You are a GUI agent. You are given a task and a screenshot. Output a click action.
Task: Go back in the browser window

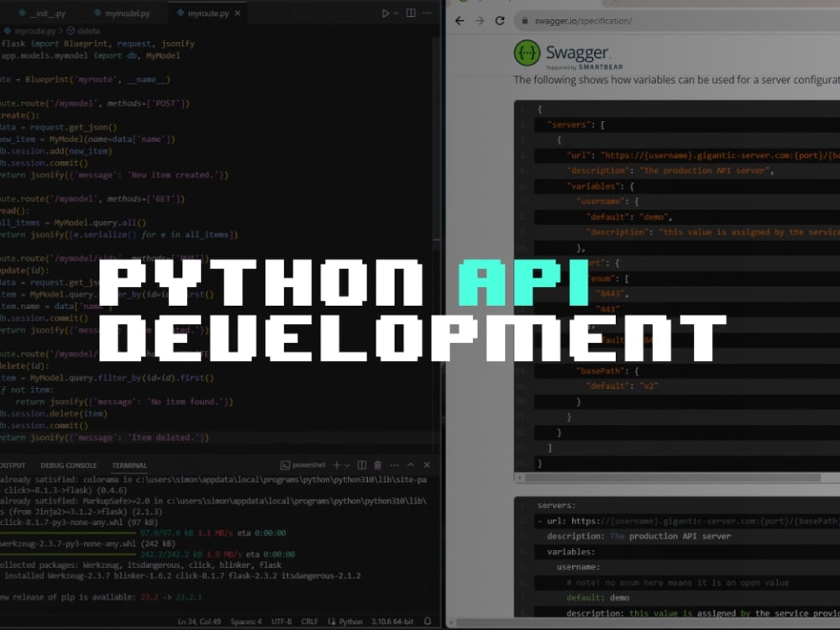tap(459, 21)
